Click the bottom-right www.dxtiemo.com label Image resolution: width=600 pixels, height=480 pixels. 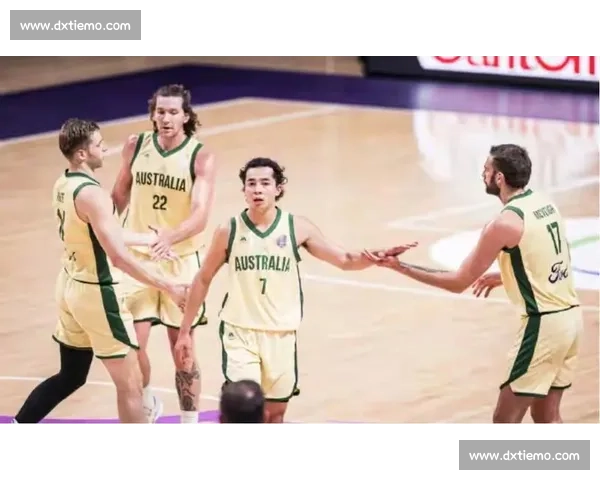(x=524, y=455)
